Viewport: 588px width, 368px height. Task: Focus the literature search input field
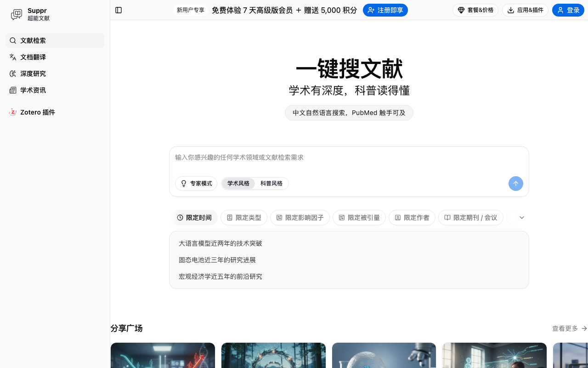point(349,157)
